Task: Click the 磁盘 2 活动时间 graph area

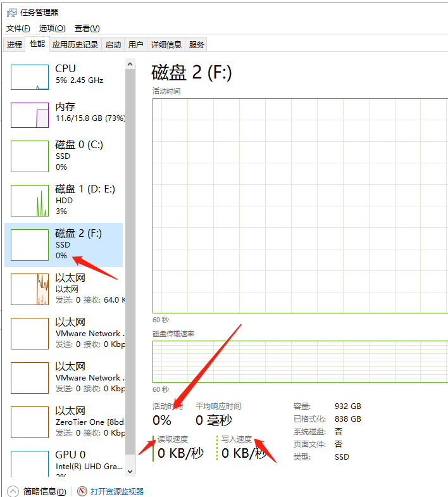Action: pyautogui.click(x=300, y=206)
